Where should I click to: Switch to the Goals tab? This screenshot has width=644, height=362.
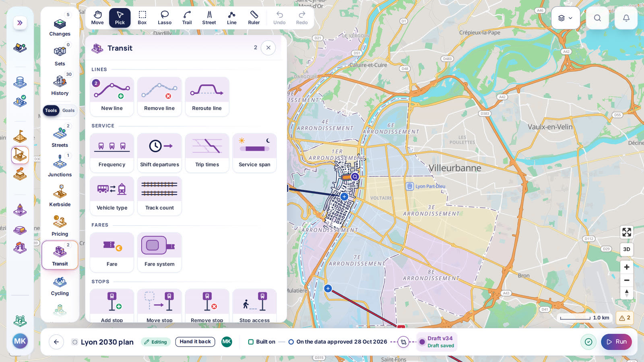coord(68,111)
